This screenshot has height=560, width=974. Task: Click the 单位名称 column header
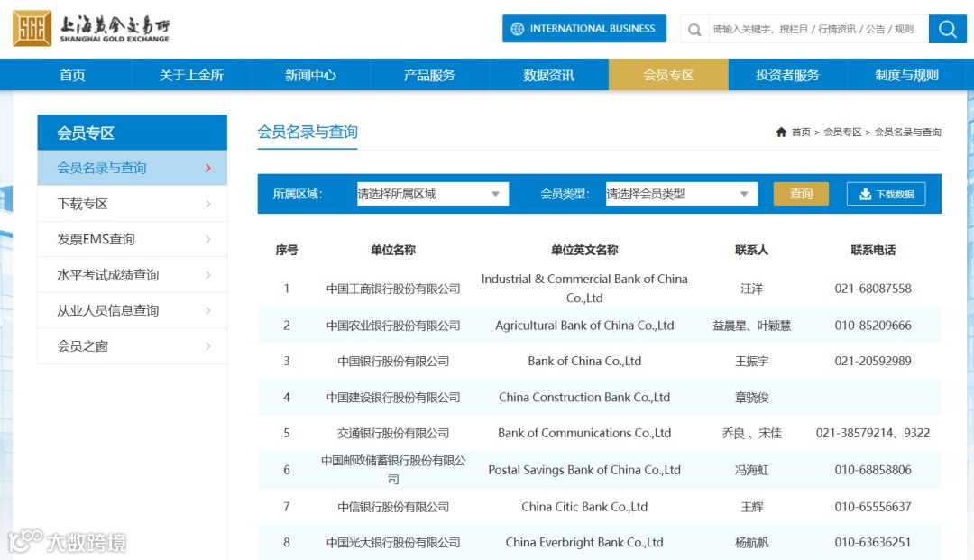(392, 250)
